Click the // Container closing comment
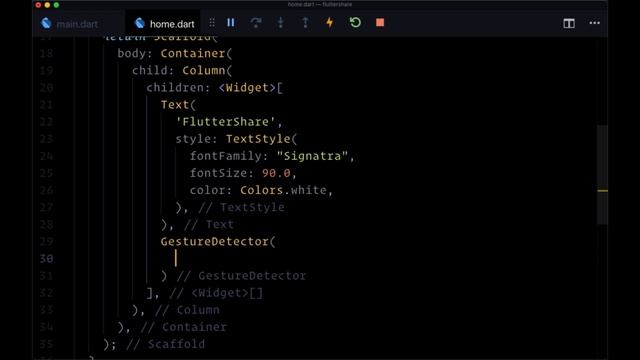The image size is (640, 360). pyautogui.click(x=183, y=327)
